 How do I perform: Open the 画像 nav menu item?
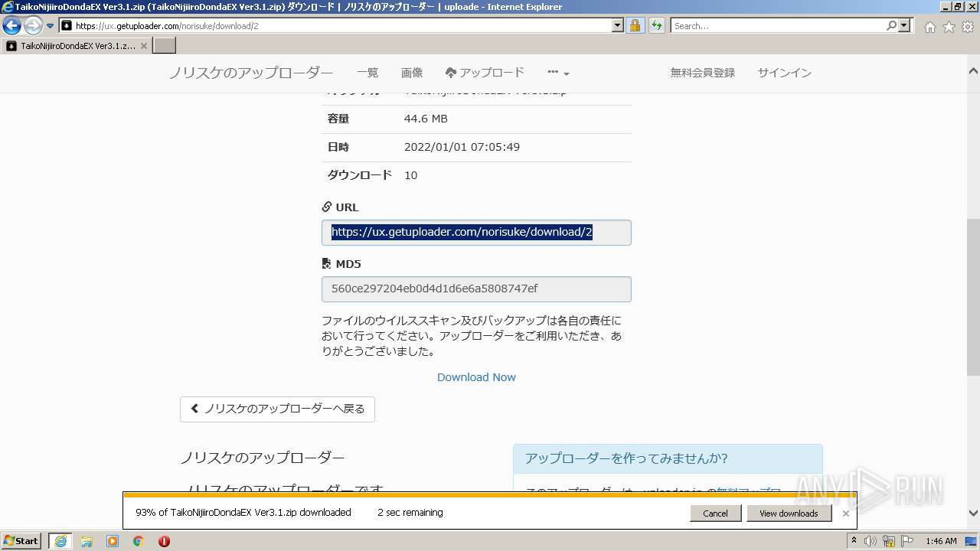pyautogui.click(x=412, y=73)
